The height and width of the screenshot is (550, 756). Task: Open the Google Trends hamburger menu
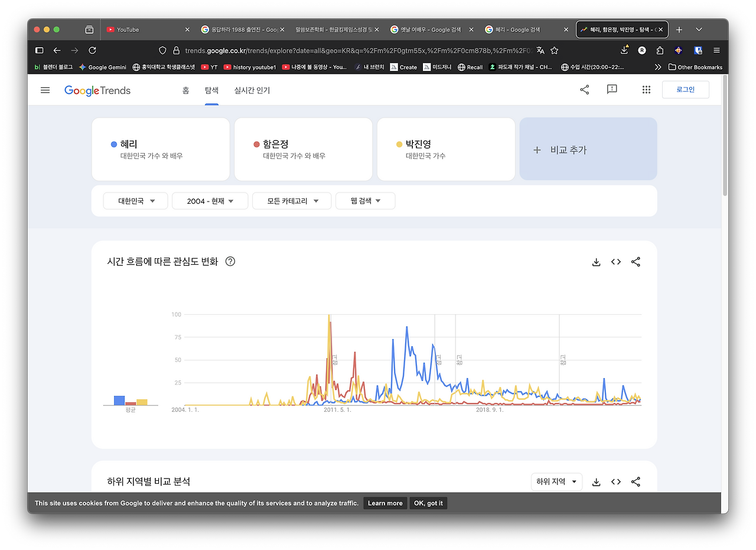tap(45, 90)
